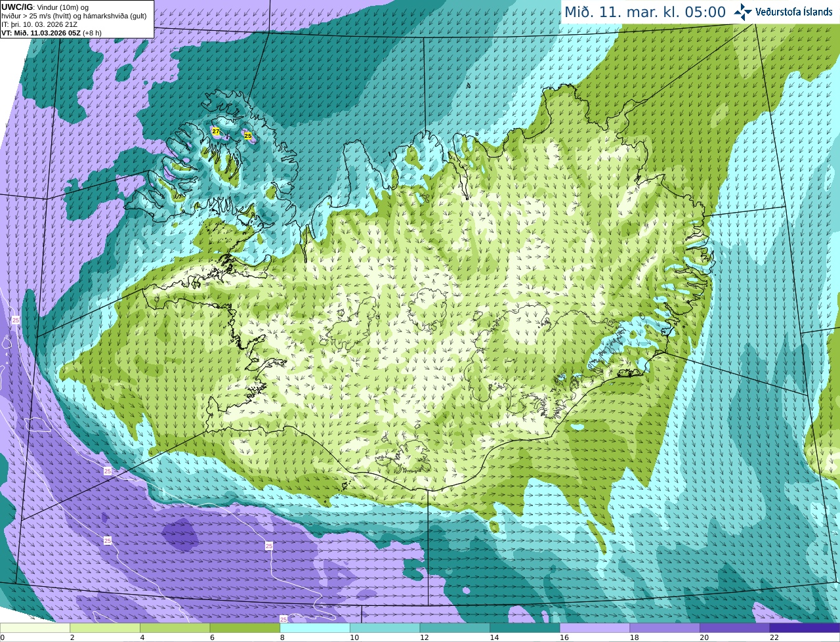Click the yellow 27 gust label
840x642 pixels.
click(216, 131)
